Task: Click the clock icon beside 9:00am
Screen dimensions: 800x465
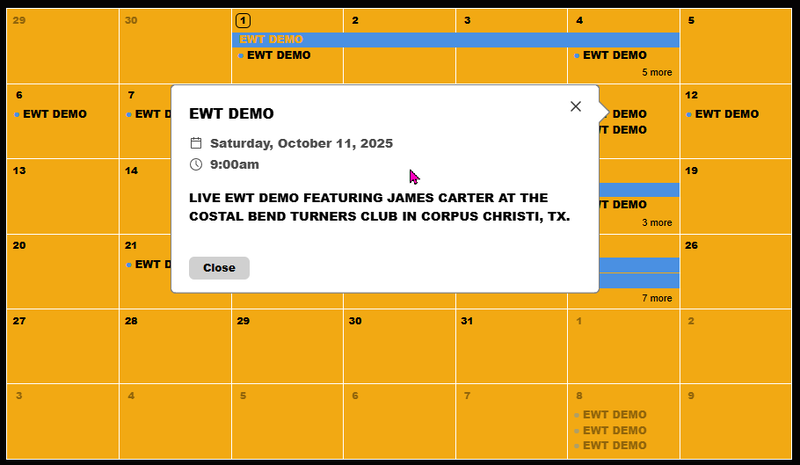Action: pyautogui.click(x=196, y=164)
